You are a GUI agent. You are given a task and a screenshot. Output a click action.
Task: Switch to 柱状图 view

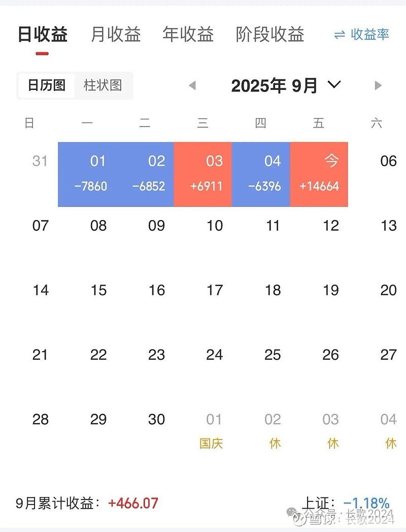(103, 85)
